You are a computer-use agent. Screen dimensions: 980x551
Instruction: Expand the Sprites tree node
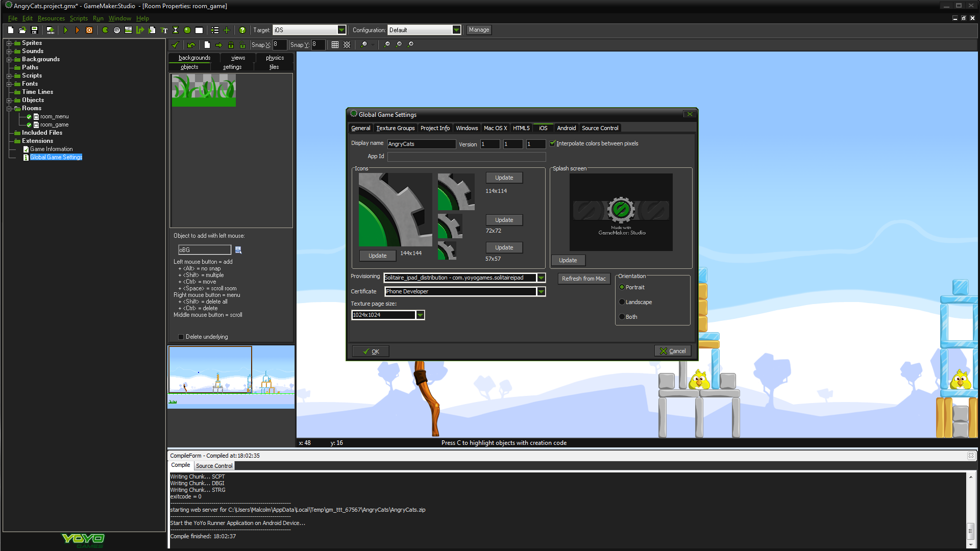(x=8, y=43)
